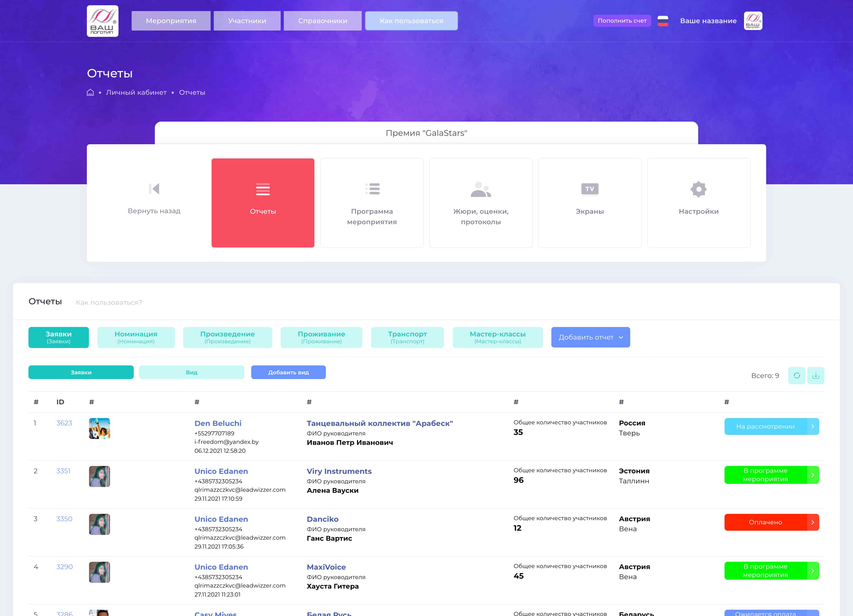Open the Мероприятия top menu

tap(171, 21)
